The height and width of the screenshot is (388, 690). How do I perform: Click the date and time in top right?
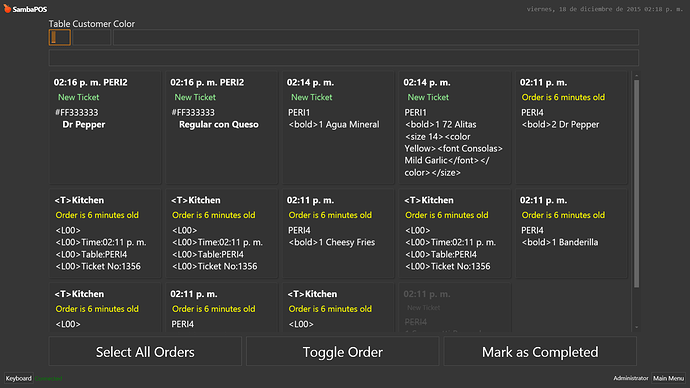(x=605, y=9)
